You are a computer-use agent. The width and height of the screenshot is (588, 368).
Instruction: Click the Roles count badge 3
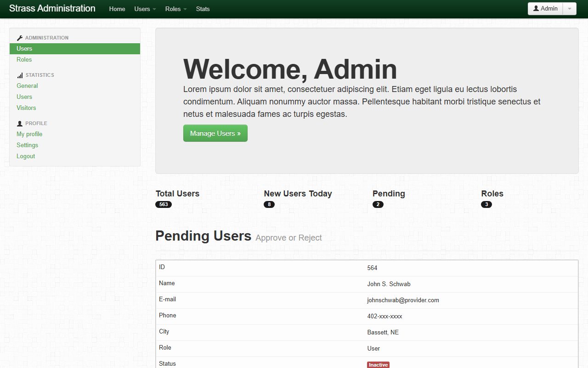click(x=486, y=205)
